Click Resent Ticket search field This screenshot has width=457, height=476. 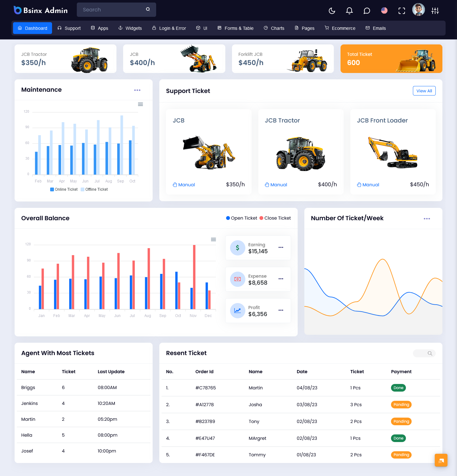424,353
